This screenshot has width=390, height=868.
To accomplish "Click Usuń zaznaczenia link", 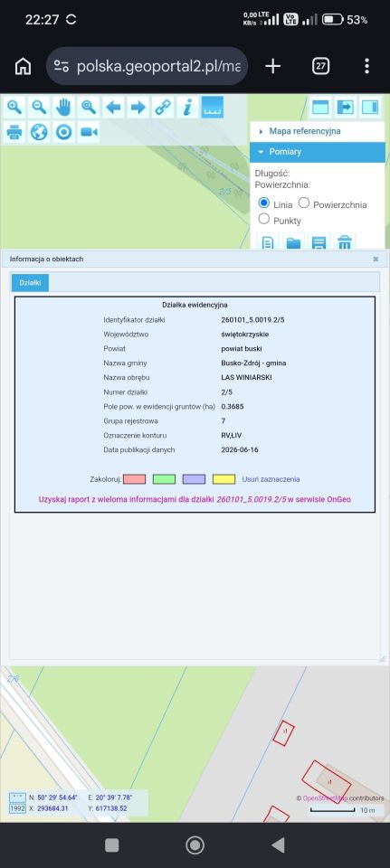I will [271, 479].
